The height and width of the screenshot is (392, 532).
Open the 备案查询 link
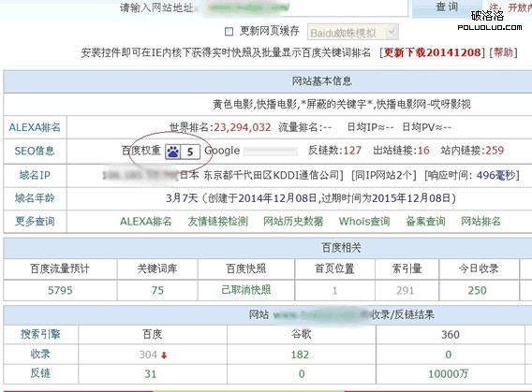425,221
